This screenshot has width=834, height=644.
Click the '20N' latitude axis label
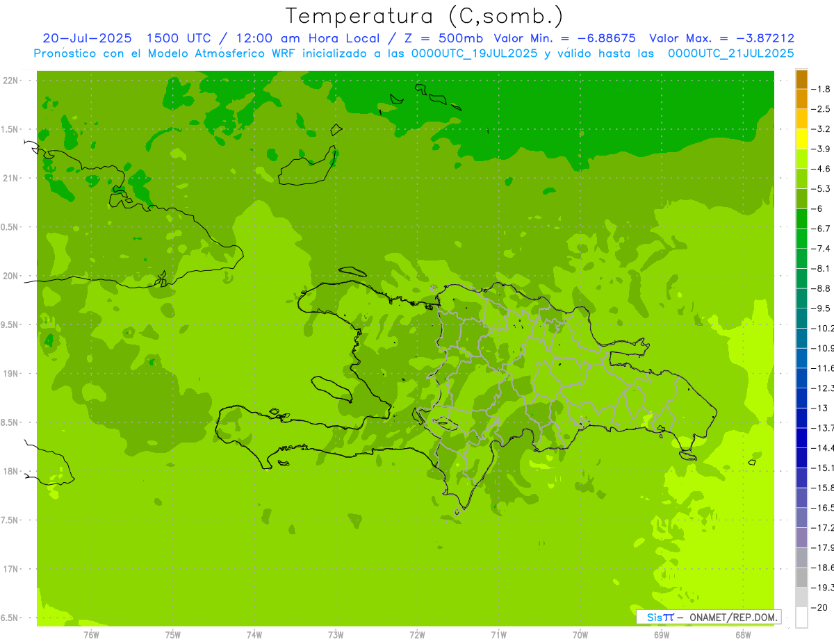(x=10, y=276)
